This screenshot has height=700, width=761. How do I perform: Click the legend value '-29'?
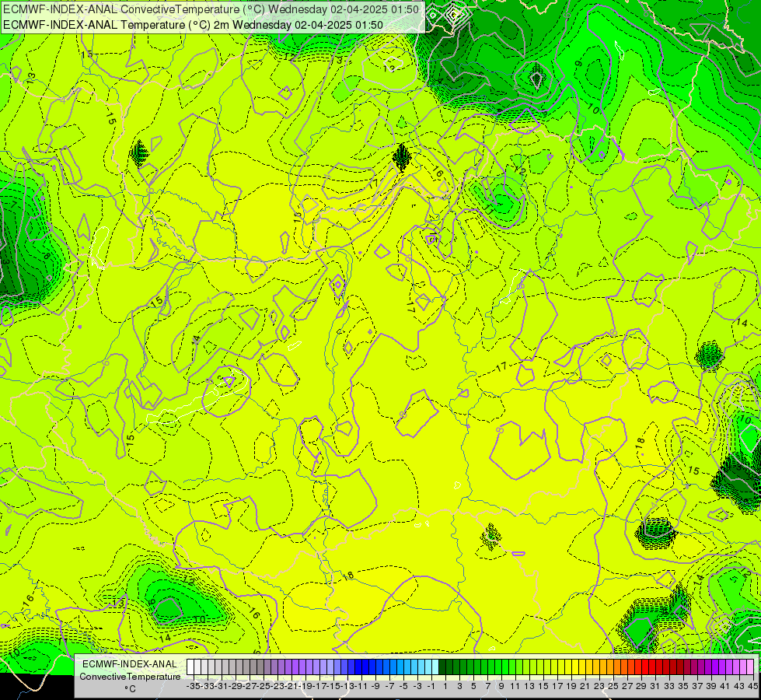[x=236, y=687]
